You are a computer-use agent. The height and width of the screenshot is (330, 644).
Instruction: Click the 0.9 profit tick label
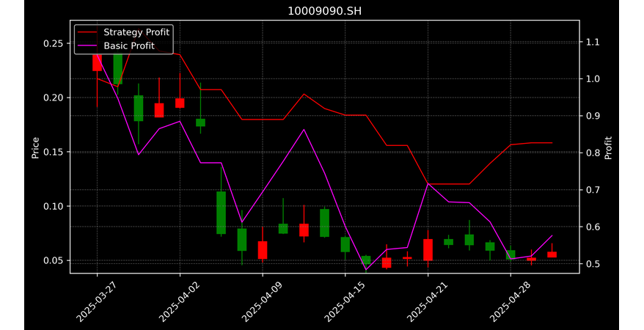pos(592,116)
